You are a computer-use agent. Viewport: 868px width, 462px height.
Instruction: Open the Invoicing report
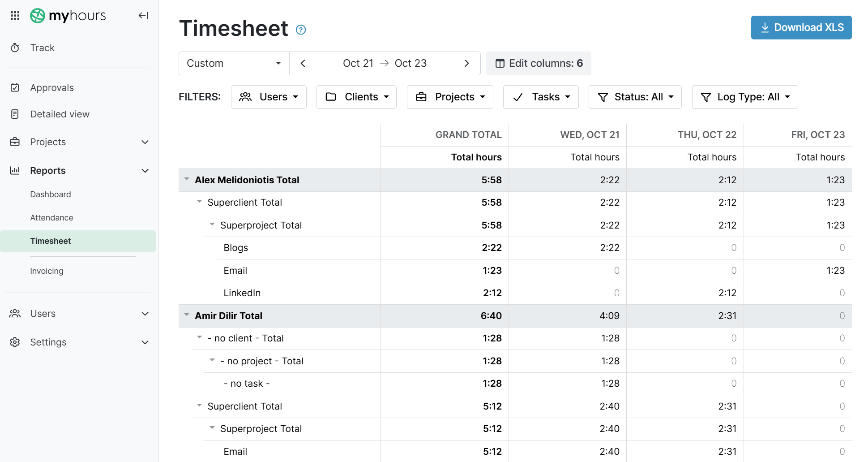[47, 271]
